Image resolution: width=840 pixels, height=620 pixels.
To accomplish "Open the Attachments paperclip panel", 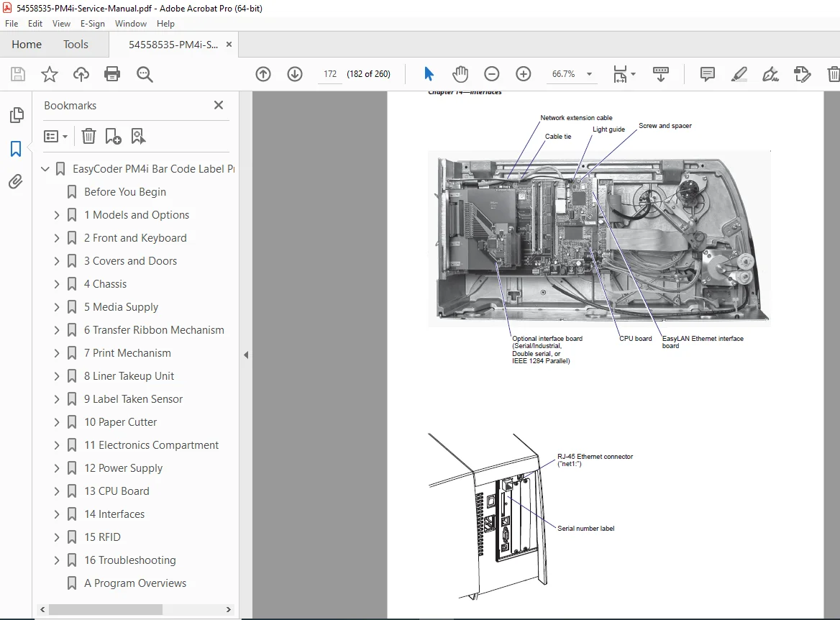I will coord(16,182).
